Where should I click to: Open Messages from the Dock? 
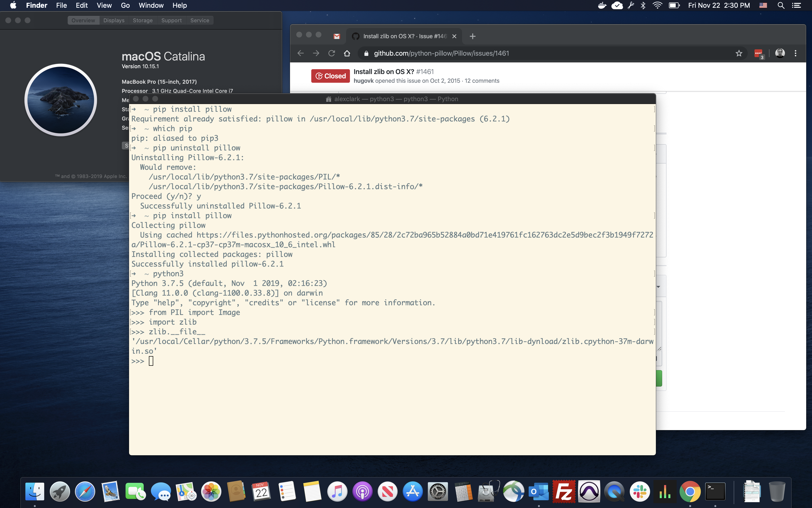(161, 492)
